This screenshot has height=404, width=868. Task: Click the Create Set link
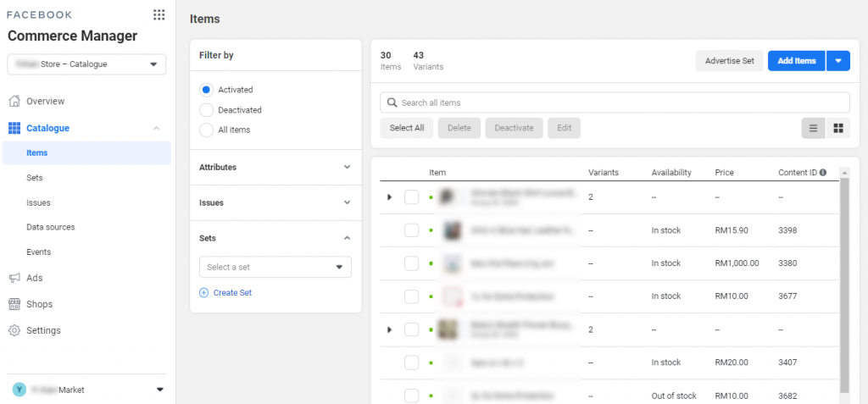click(x=232, y=293)
